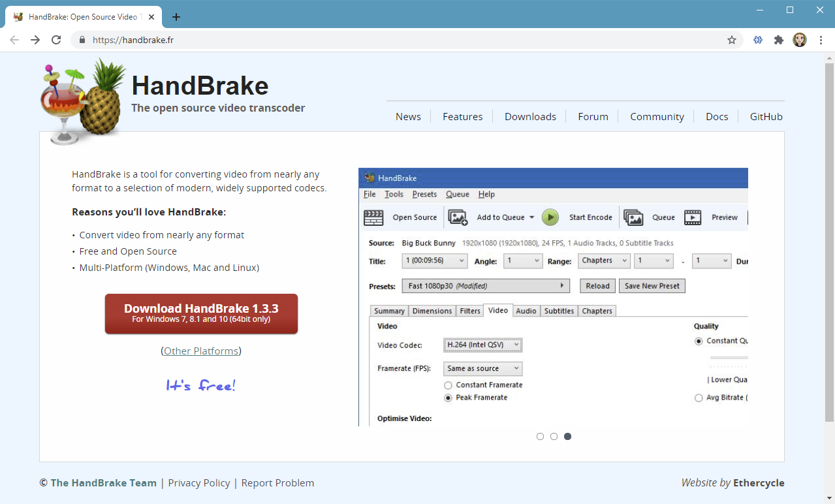Reload the page with the refresh icon
The height and width of the screenshot is (504, 835).
pyautogui.click(x=56, y=40)
